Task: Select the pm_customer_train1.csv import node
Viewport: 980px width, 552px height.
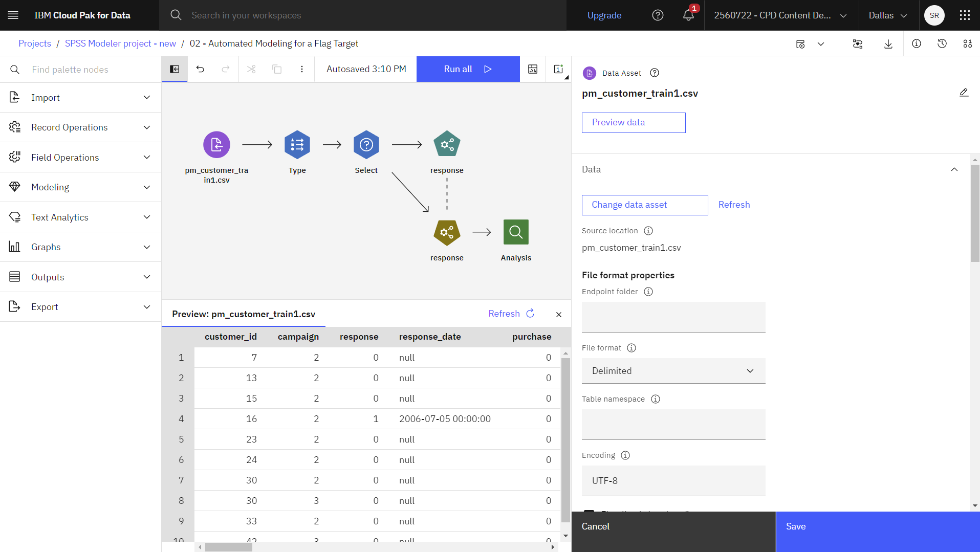Action: pyautogui.click(x=216, y=145)
